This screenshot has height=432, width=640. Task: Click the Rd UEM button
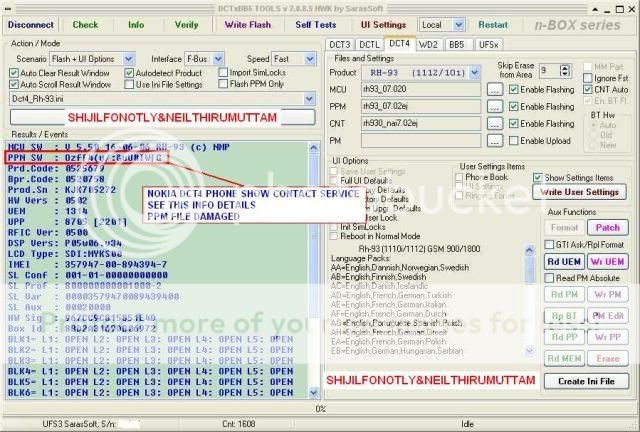tap(564, 262)
